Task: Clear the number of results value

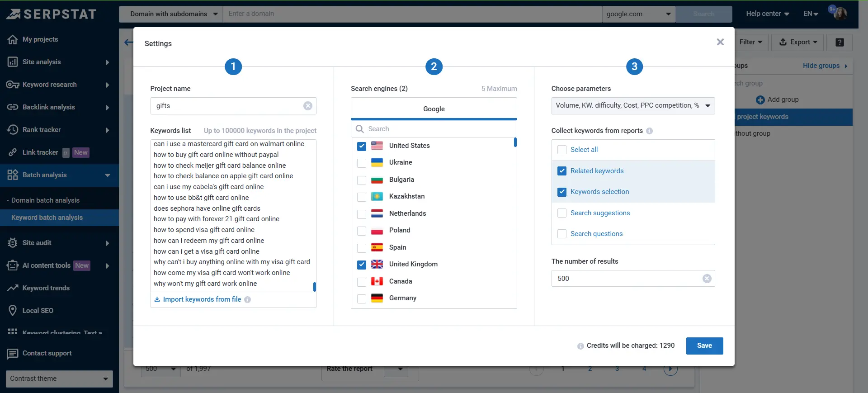Action: pos(707,279)
